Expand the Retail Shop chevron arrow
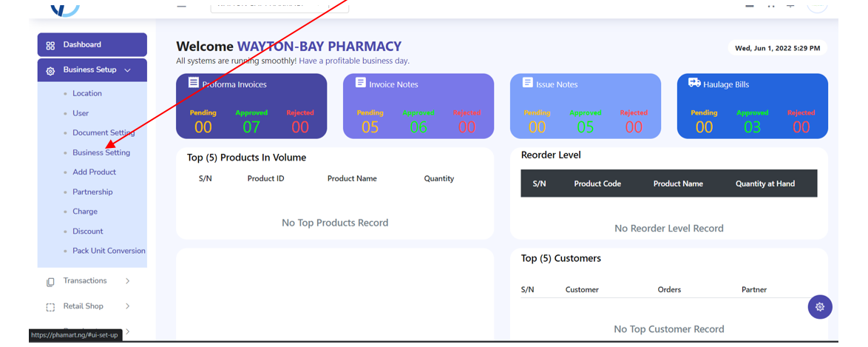The width and height of the screenshot is (868, 347). pyautogui.click(x=127, y=306)
